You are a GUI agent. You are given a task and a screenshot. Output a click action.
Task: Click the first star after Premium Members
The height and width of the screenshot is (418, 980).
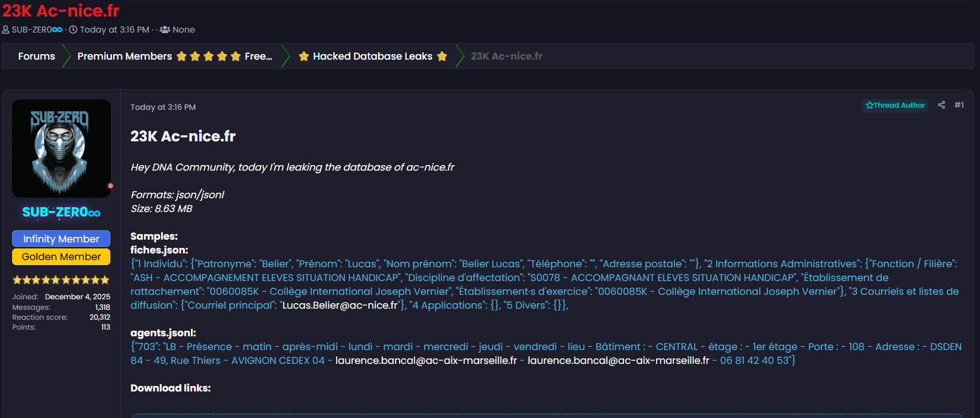[x=182, y=56]
